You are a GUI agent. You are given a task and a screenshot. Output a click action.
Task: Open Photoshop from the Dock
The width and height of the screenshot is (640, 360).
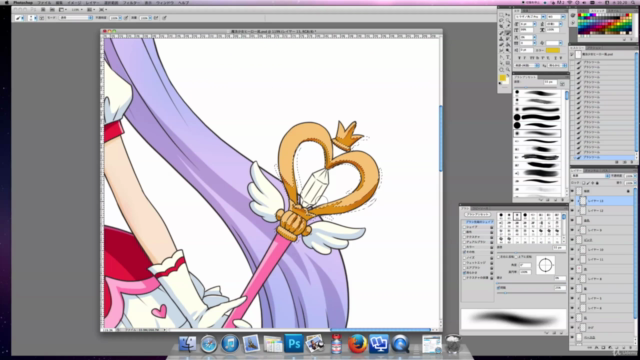click(294, 343)
